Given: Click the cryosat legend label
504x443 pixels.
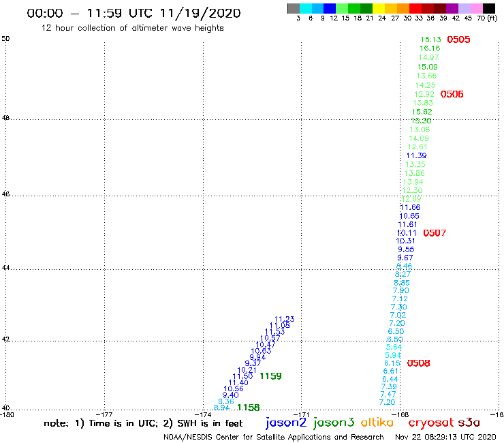Looking at the screenshot, I should point(430,423).
